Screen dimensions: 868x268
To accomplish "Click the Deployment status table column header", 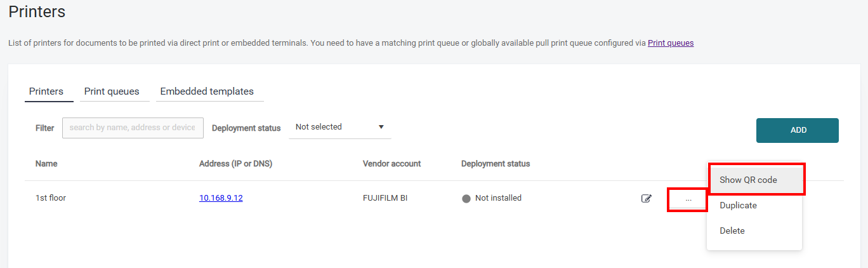I will (496, 164).
